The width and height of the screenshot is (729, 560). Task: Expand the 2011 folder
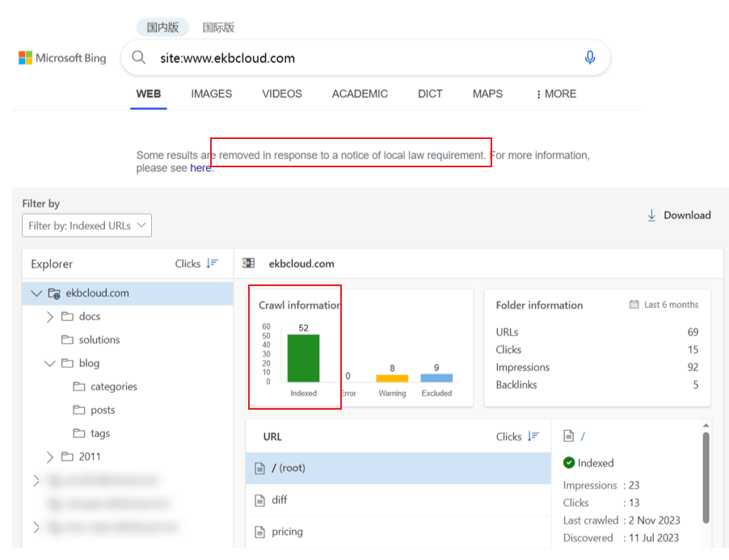click(50, 457)
